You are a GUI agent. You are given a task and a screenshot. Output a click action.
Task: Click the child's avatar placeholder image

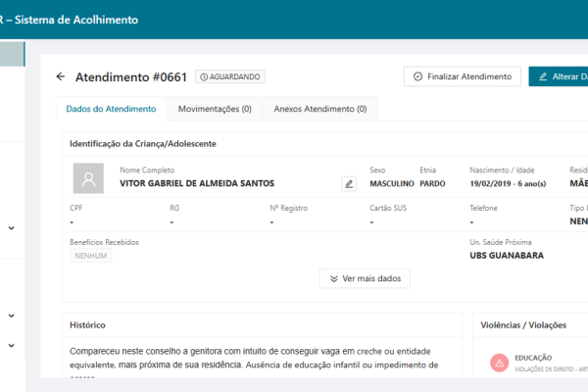tap(89, 178)
